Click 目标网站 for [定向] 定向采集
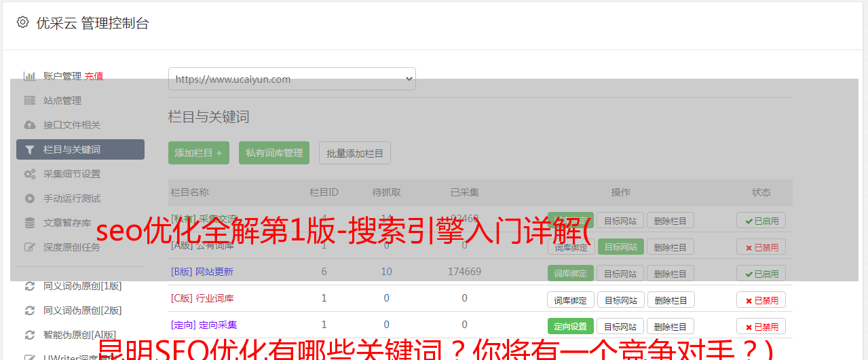Screen dimensions: 868x360 pos(620,327)
